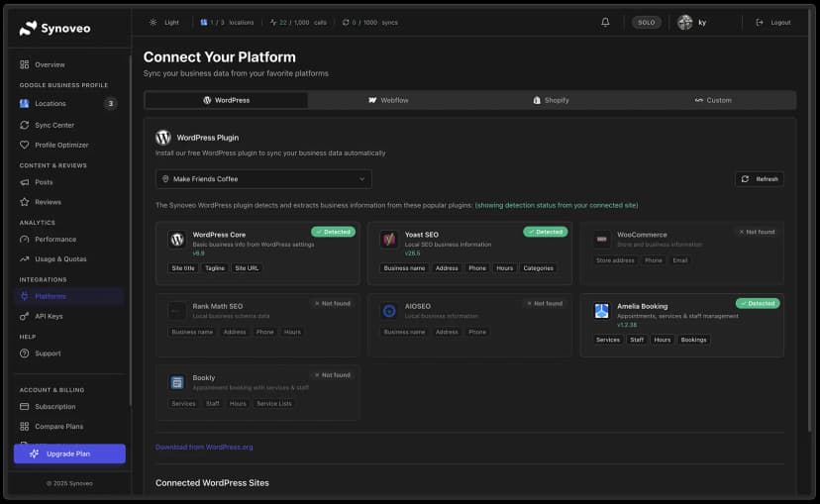Image resolution: width=820 pixels, height=504 pixels.
Task: Switch to the Shopify tab
Action: 551,100
